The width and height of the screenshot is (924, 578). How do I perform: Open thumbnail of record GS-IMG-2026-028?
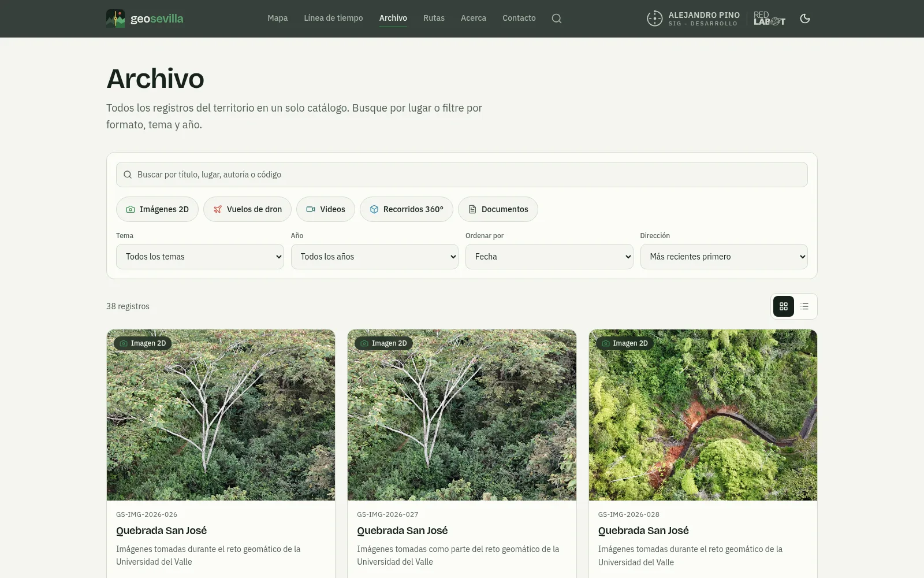[x=703, y=415]
